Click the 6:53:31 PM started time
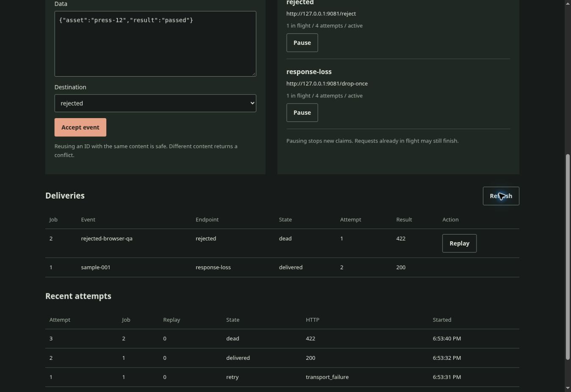The width and height of the screenshot is (571, 392). coord(447,377)
